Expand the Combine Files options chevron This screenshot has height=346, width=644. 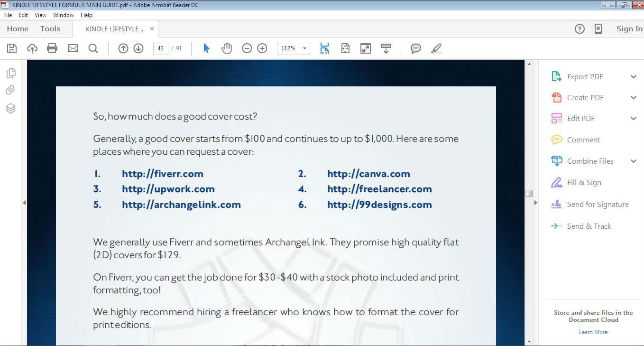634,161
